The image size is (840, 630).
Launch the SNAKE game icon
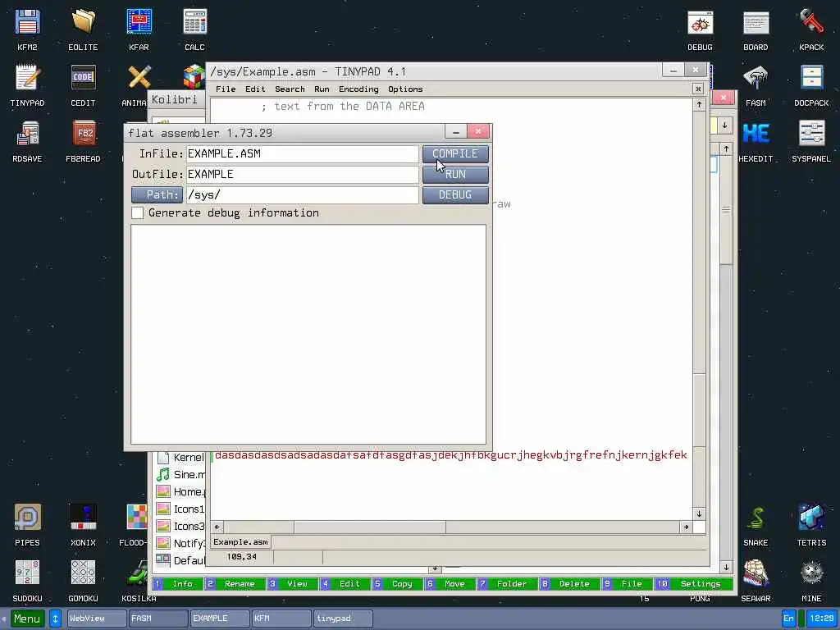(756, 525)
